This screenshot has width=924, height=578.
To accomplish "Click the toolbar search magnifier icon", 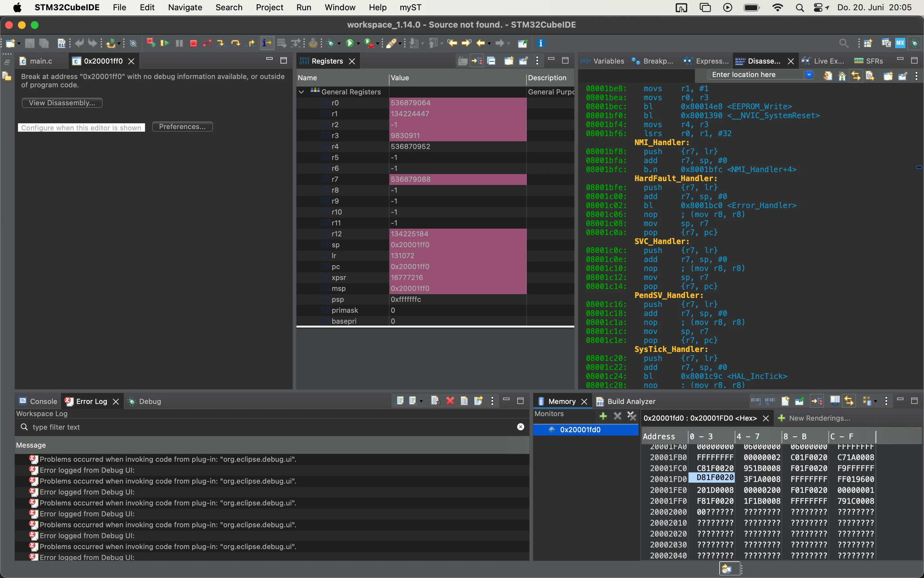I will pyautogui.click(x=844, y=43).
